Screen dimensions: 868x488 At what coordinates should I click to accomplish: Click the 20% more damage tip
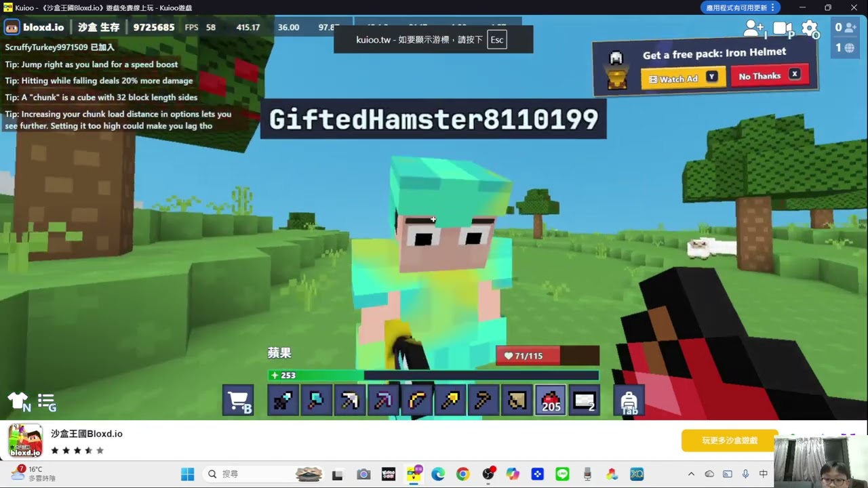(100, 81)
